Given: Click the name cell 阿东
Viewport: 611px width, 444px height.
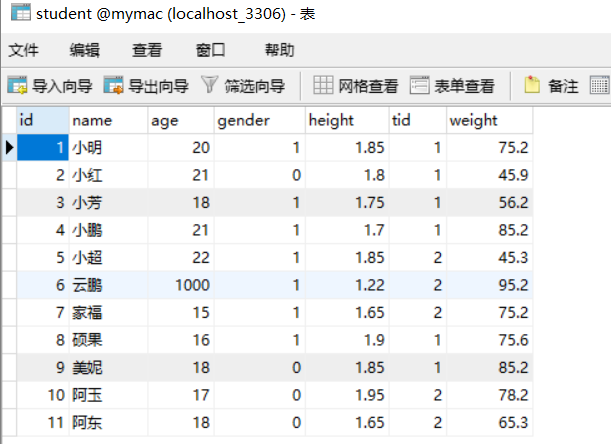Looking at the screenshot, I should (109, 423).
